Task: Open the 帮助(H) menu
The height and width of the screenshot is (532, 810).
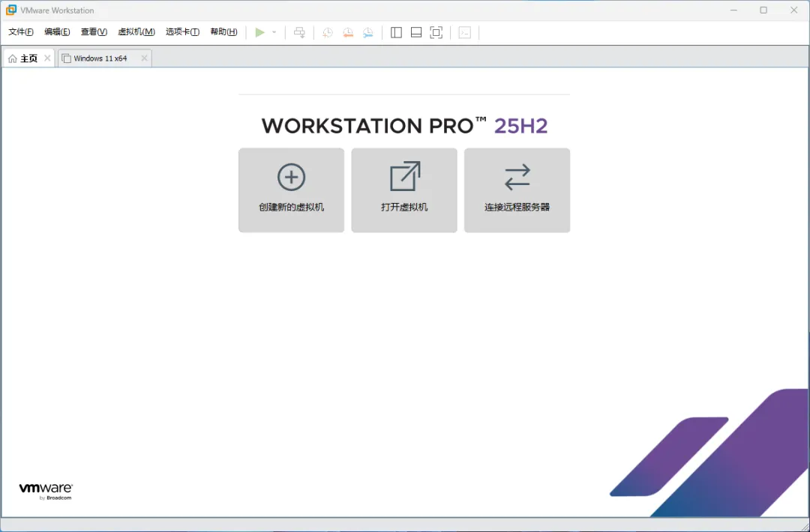Action: [223, 32]
